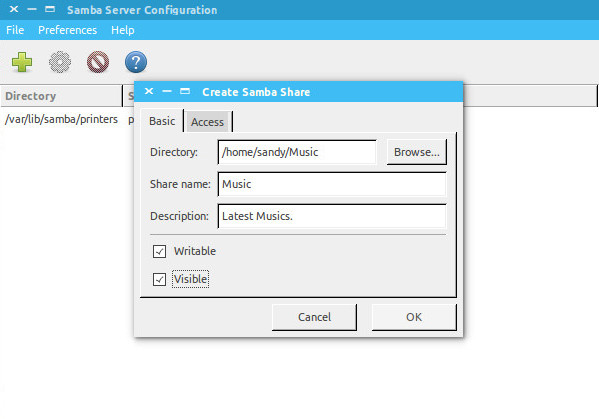Toggle the Writable checkbox
The width and height of the screenshot is (599, 419).
tap(159, 251)
